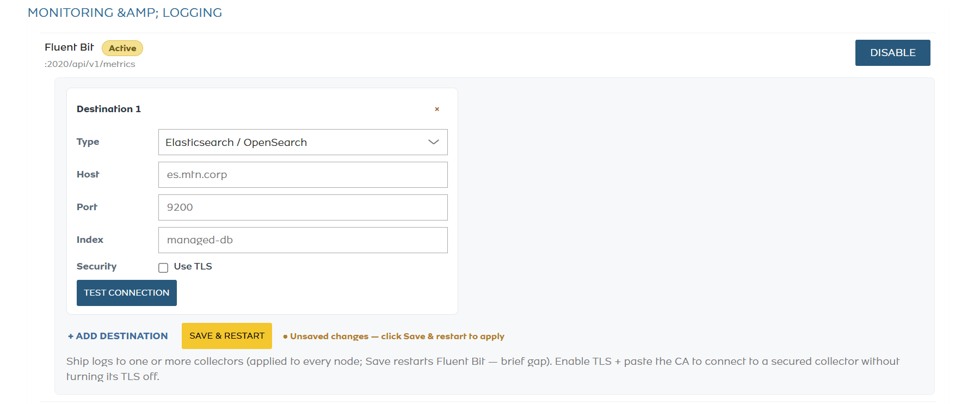Click the Active status badge
The width and height of the screenshot is (980, 404).
pos(122,48)
